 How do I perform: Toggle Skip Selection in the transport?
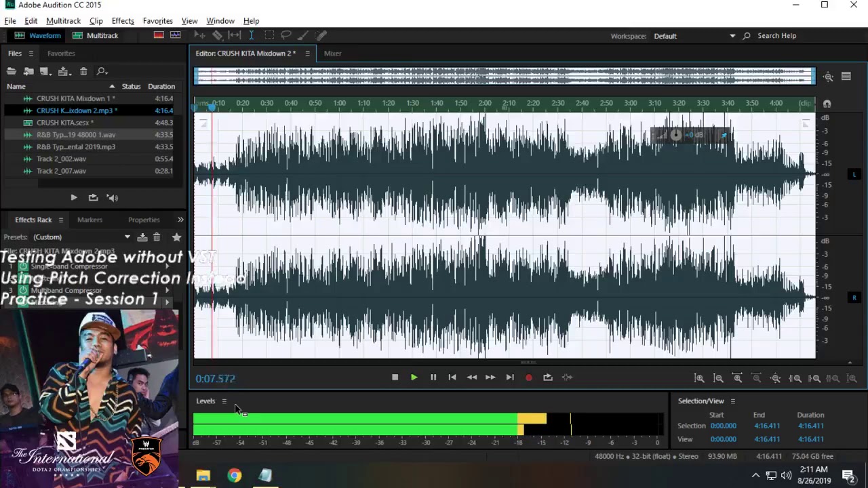[x=567, y=378]
